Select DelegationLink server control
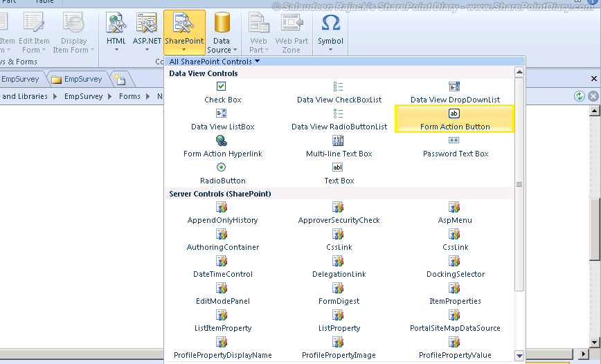The height and width of the screenshot is (364, 601). tap(339, 266)
